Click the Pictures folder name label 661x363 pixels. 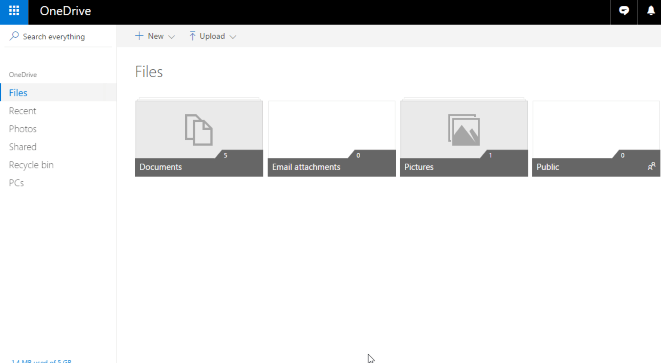(419, 167)
